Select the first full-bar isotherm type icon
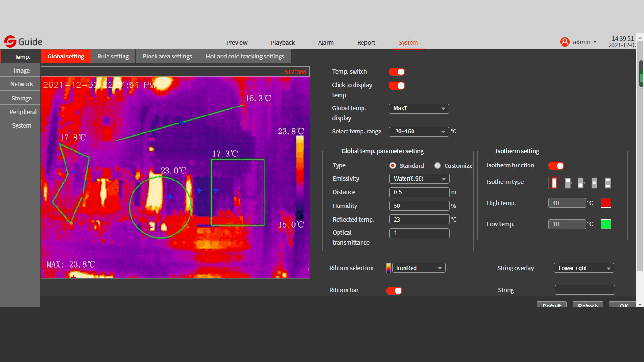644x362 pixels. [x=554, y=182]
